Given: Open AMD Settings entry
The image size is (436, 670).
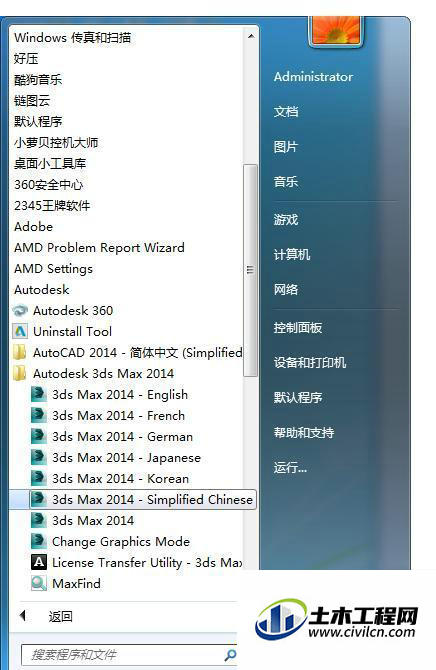Looking at the screenshot, I should [53, 268].
